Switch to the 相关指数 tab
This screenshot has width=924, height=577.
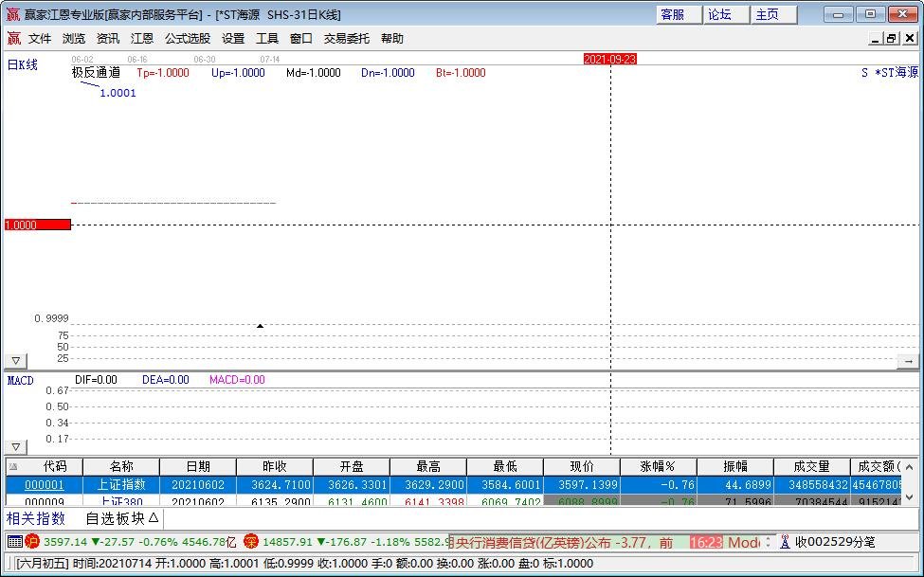(x=36, y=518)
